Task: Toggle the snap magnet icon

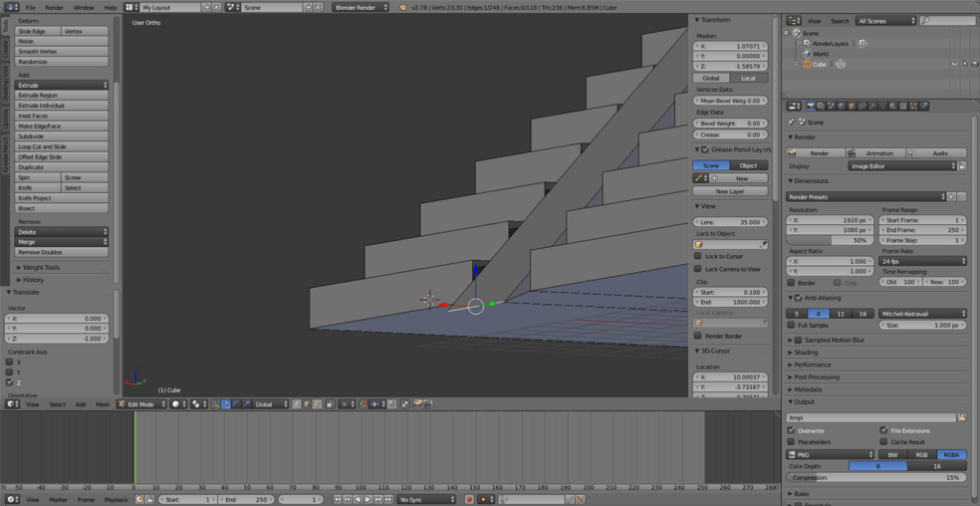Action: 364,404
